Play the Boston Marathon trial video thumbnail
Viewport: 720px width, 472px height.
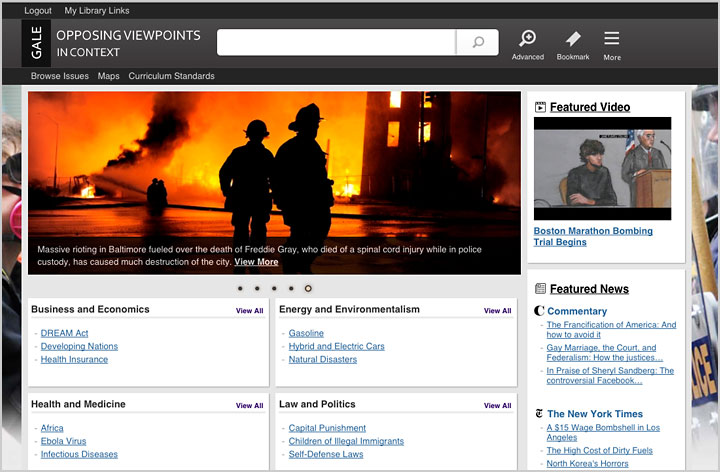[x=602, y=169]
